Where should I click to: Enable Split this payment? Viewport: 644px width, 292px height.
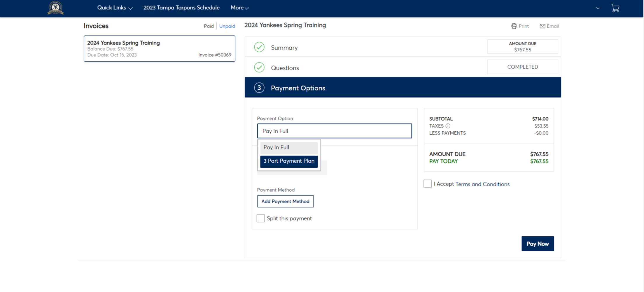[x=260, y=218]
